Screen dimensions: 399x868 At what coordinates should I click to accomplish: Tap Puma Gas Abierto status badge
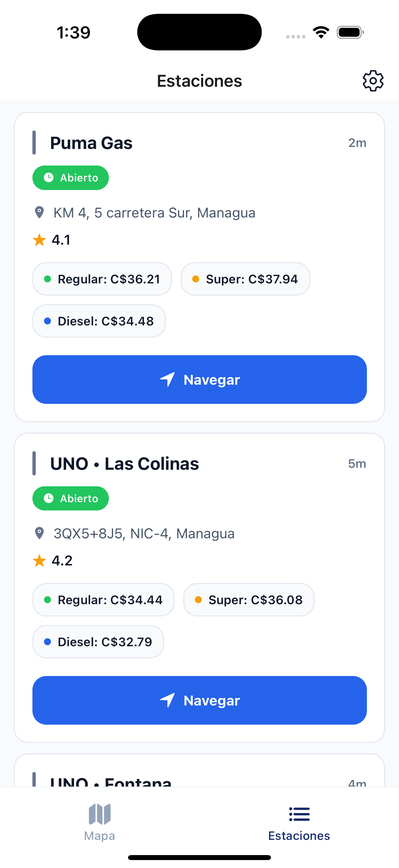coord(70,177)
